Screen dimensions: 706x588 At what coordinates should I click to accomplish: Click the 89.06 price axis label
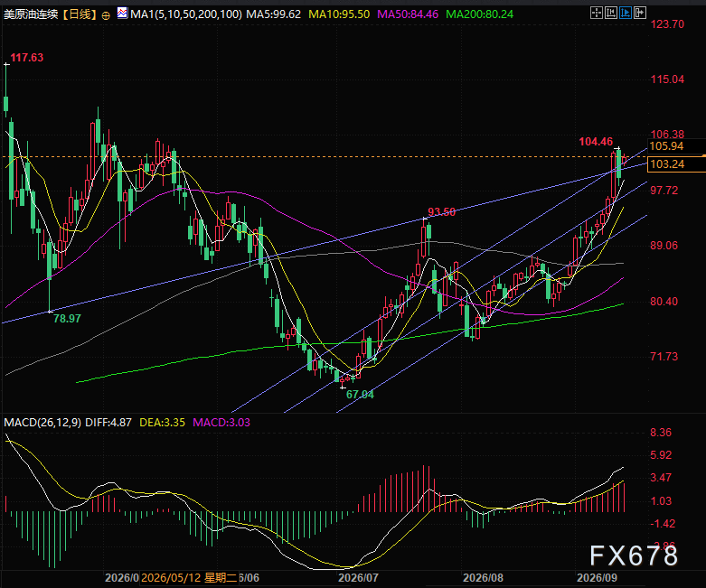pyautogui.click(x=664, y=246)
